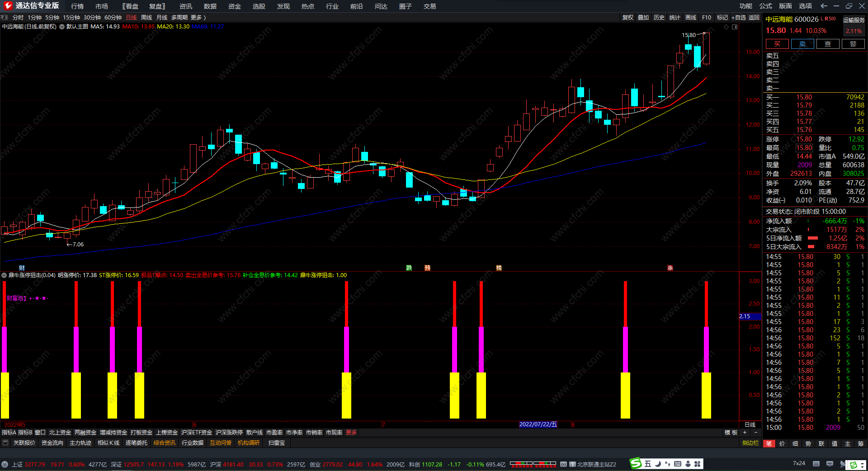
Task: Click the collapse icon left of 分时
Action: tap(5, 18)
